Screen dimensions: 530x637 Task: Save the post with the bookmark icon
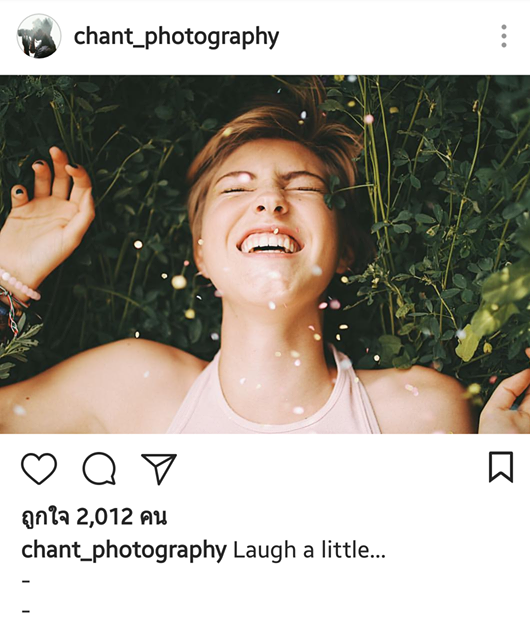[501, 467]
